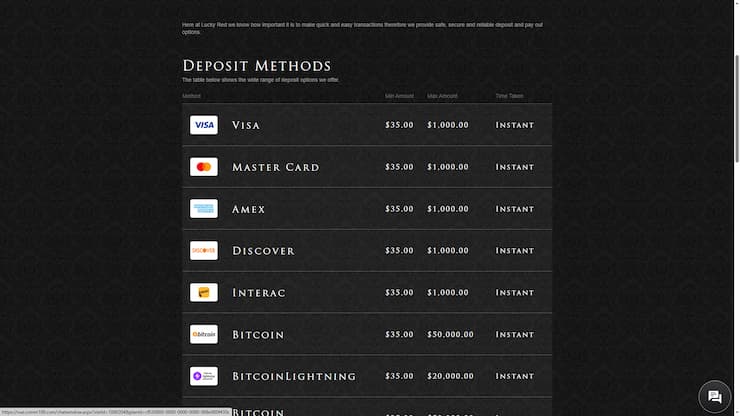Viewport: 740px width, 416px height.
Task: Click the Max Amount column header
Action: 442,96
